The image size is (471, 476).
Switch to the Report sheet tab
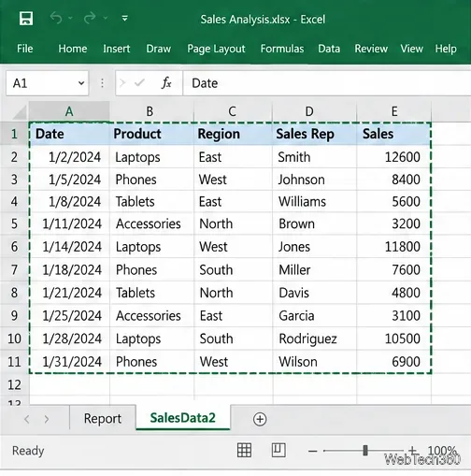(103, 418)
